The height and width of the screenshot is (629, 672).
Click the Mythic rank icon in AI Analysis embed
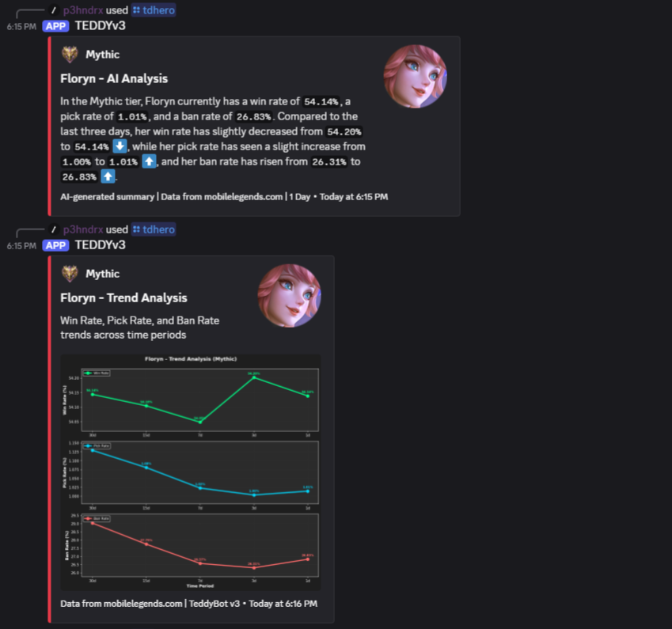pos(70,55)
